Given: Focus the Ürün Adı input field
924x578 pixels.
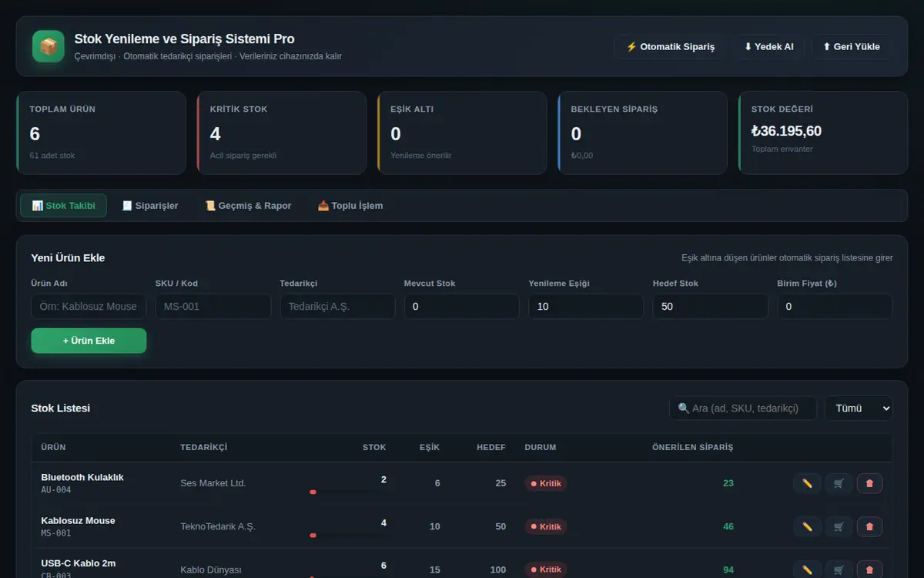Looking at the screenshot, I should [x=89, y=307].
